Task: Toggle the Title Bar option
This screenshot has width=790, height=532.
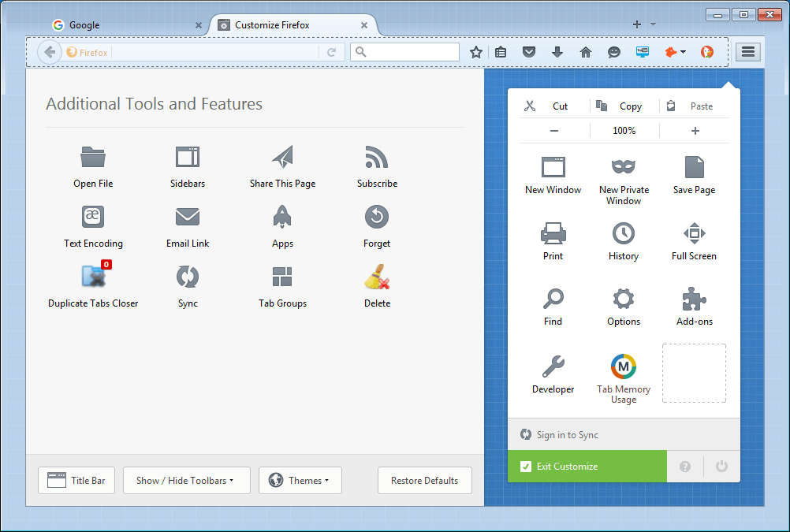Action: pyautogui.click(x=76, y=480)
